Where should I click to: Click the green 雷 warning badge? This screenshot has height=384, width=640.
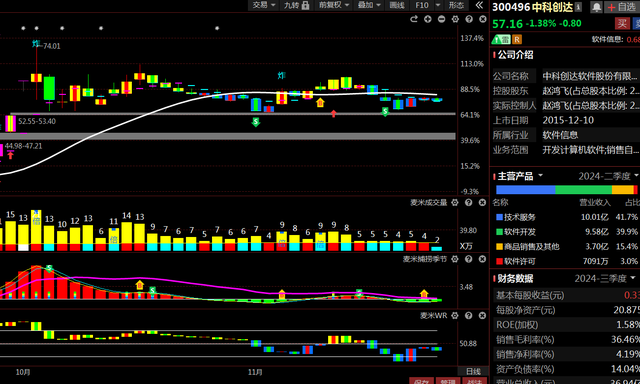pos(501,39)
